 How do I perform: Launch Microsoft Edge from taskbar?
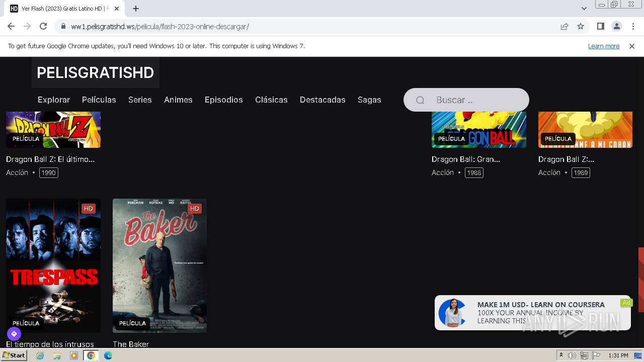(x=108, y=355)
